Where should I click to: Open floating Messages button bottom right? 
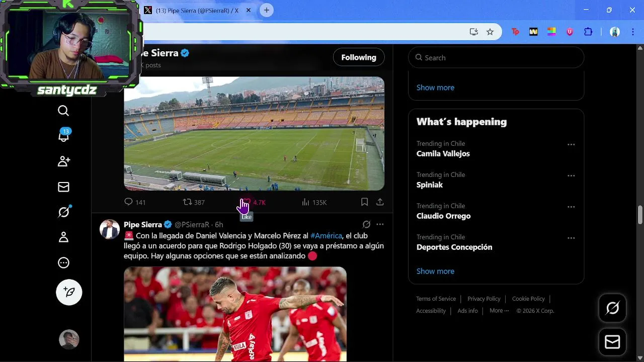point(612,342)
